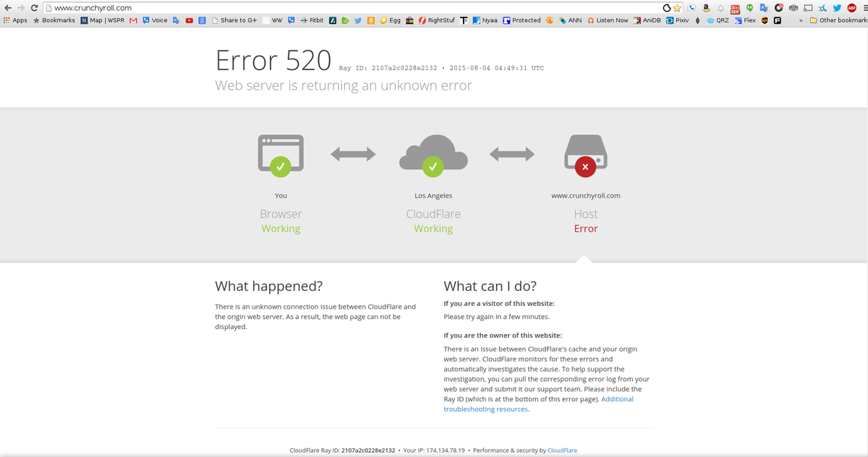This screenshot has height=457, width=868.
Task: Click the 'What happened?' heading
Action: click(x=269, y=286)
